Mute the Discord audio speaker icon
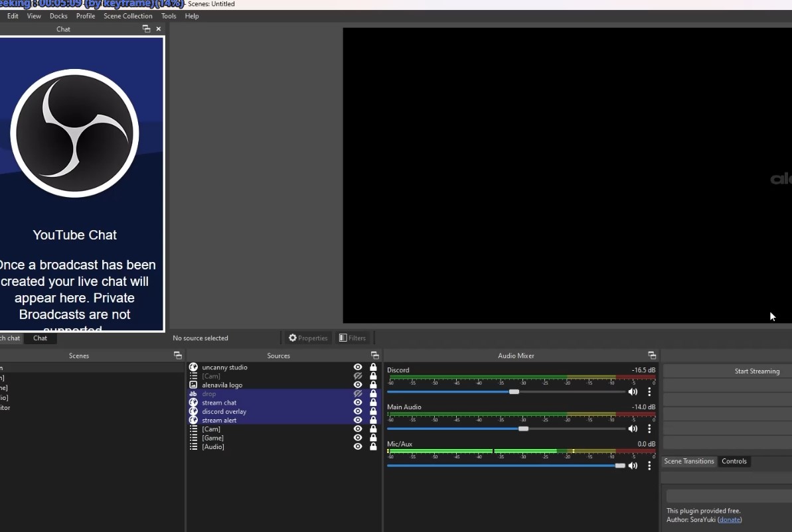The image size is (792, 532). [x=633, y=392]
